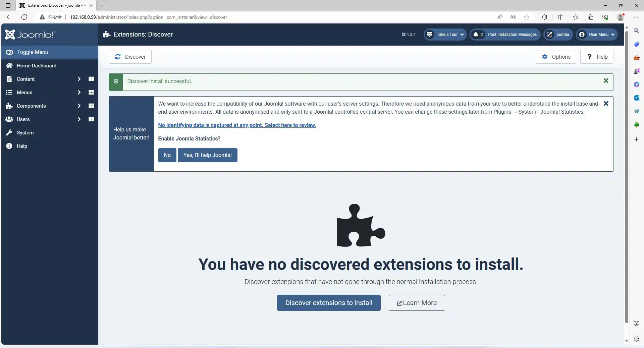Screen dimensions: 644x348
Task: Click 'Yes, I'll help Joomla!' button
Action: pos(207,155)
